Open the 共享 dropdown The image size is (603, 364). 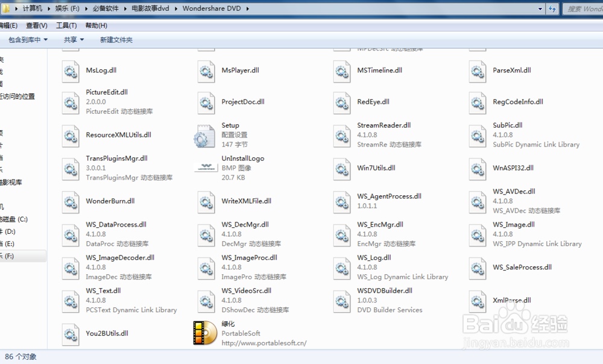click(x=74, y=40)
